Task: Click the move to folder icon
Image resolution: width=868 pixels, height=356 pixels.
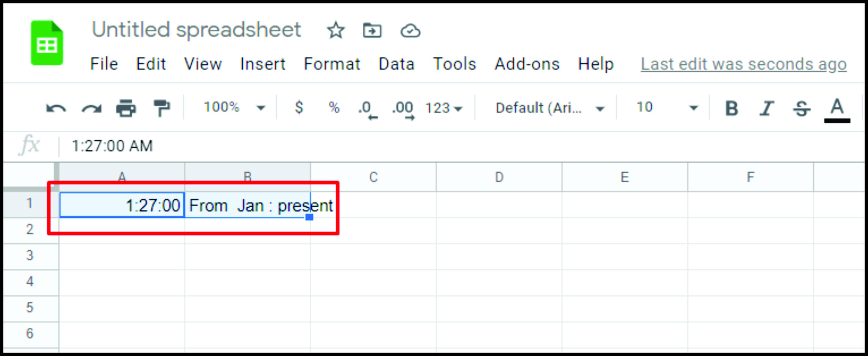Action: 372,31
